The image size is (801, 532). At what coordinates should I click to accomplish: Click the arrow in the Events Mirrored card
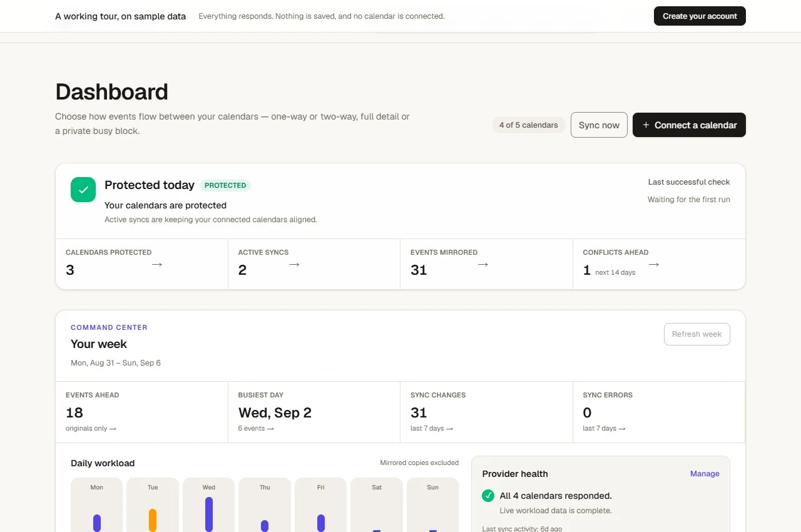482,265
